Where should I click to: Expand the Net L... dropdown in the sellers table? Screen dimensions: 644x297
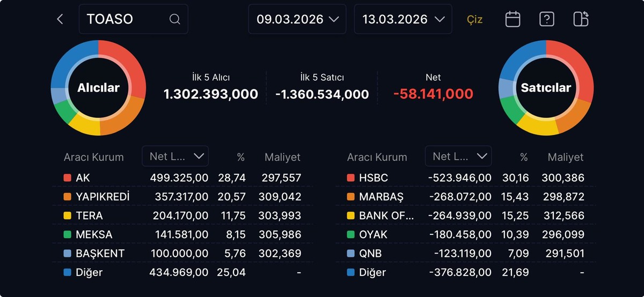[x=458, y=156]
